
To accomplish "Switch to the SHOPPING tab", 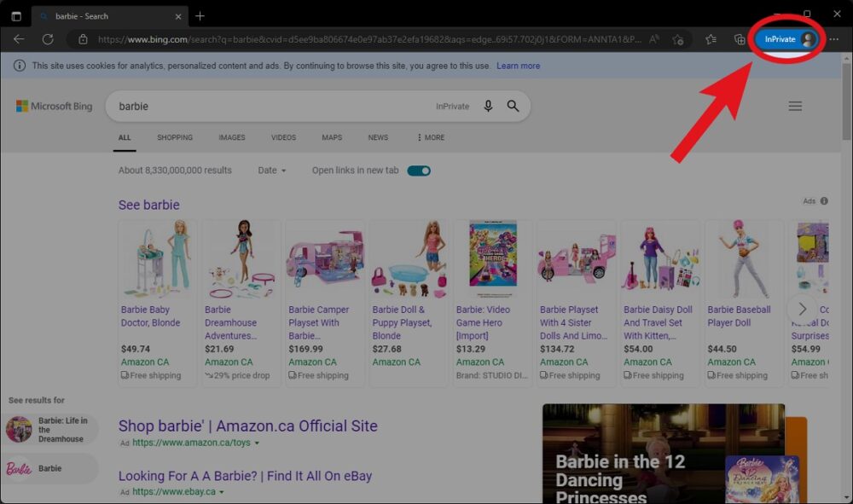I will [175, 137].
